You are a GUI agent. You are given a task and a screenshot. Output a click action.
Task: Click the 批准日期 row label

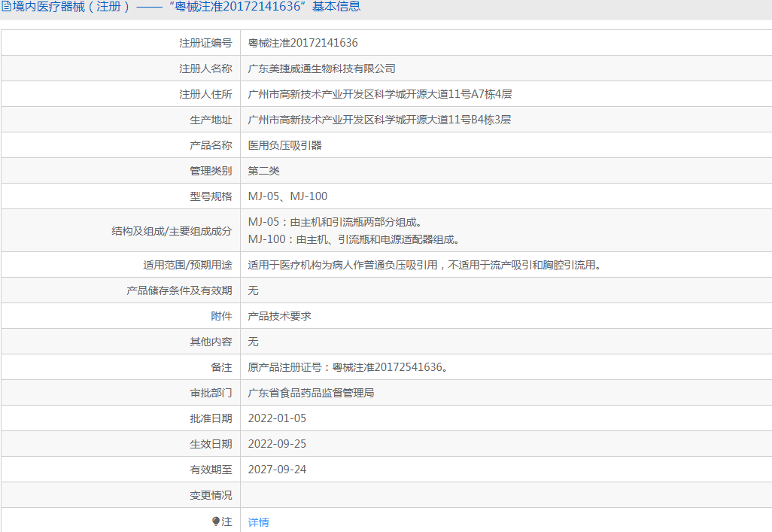pyautogui.click(x=211, y=418)
